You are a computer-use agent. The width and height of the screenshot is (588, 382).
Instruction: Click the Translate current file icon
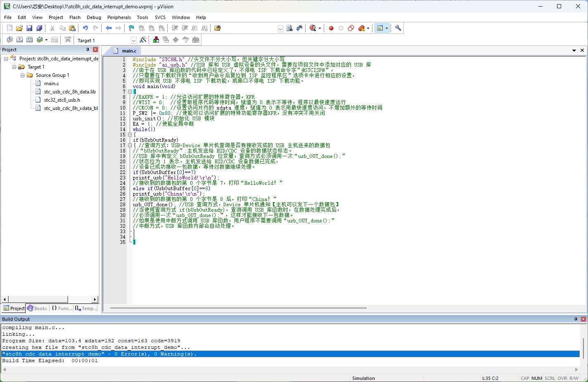[x=9, y=40]
